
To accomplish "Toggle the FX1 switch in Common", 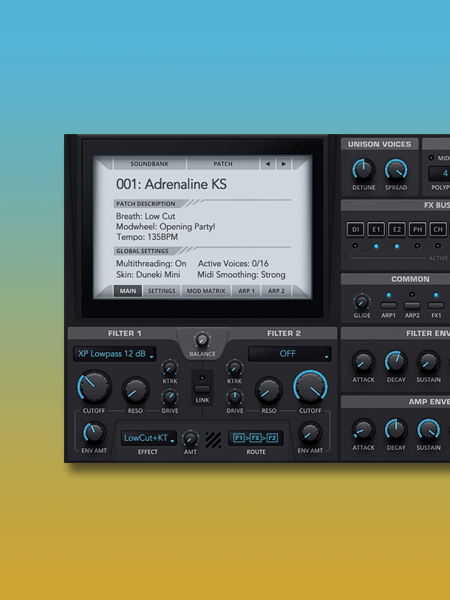I will pyautogui.click(x=436, y=305).
